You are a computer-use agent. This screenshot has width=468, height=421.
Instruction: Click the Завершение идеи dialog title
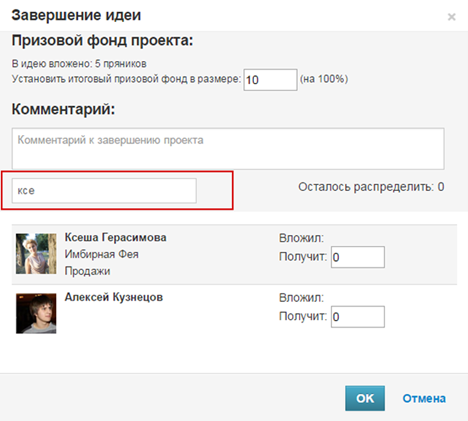point(76,15)
